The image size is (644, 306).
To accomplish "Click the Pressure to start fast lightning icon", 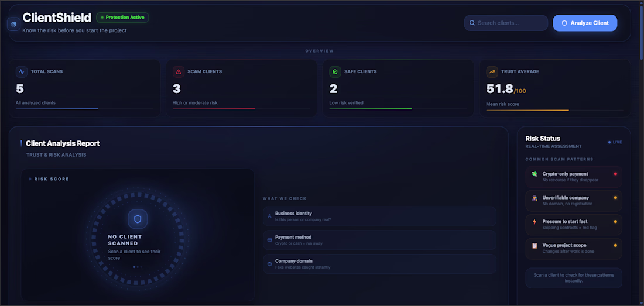I will click(535, 222).
